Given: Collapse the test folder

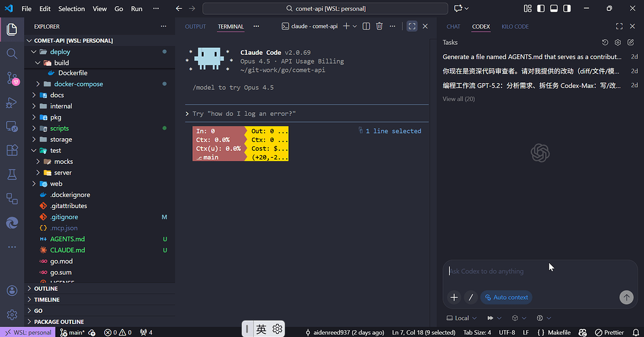Looking at the screenshot, I should pos(100,150).
